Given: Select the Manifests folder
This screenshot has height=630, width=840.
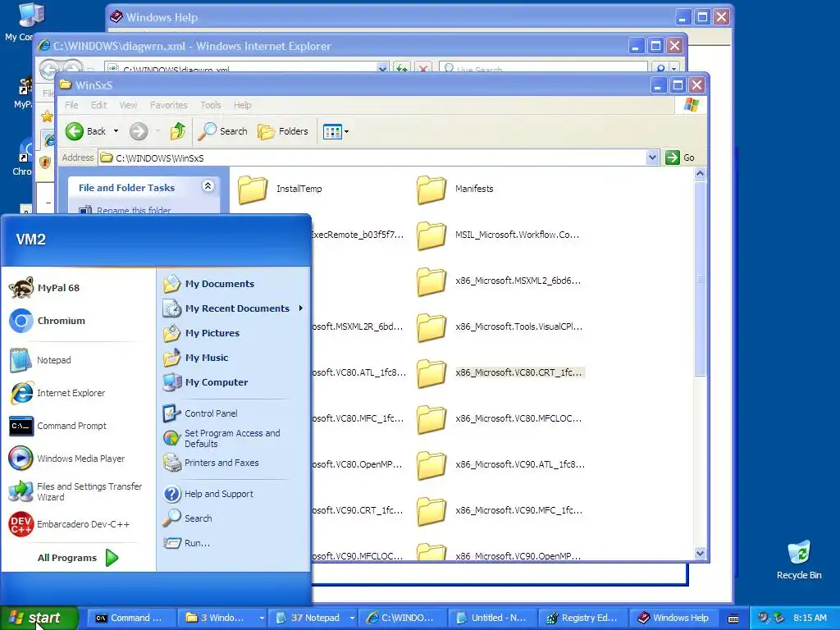Looking at the screenshot, I should 455,189.
